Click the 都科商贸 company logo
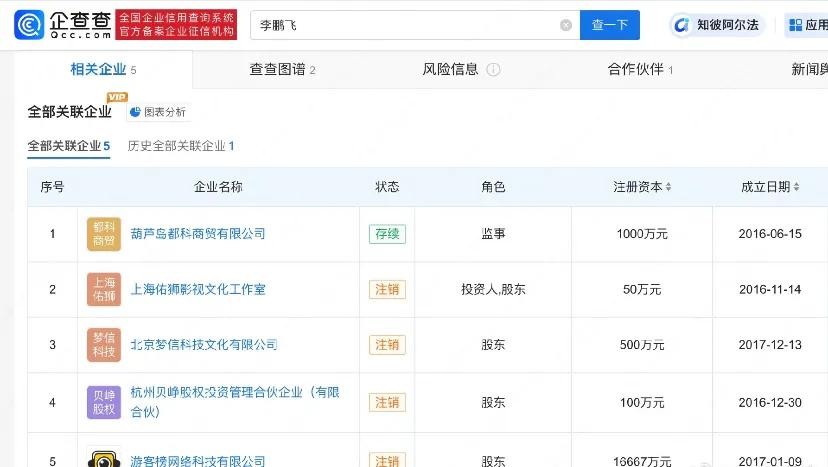The height and width of the screenshot is (467, 828). (104, 234)
